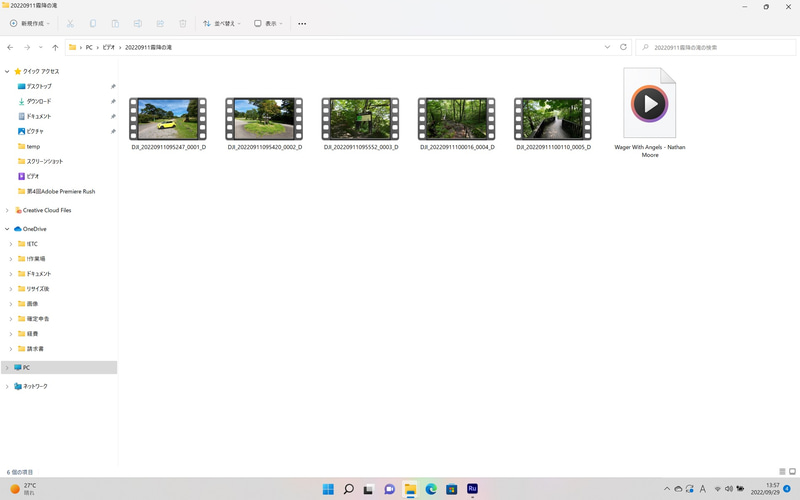This screenshot has width=800, height=500.
Task: Switch to large thumbnails view icon
Action: (x=792, y=471)
